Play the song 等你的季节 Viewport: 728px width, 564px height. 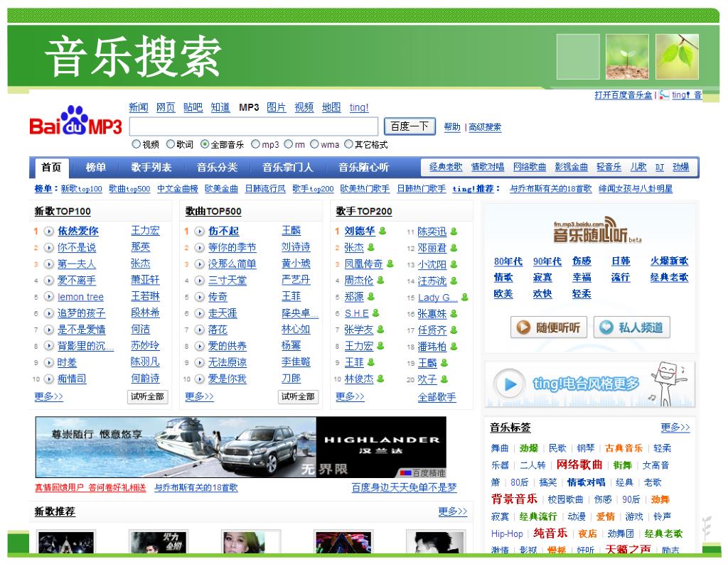pos(200,248)
